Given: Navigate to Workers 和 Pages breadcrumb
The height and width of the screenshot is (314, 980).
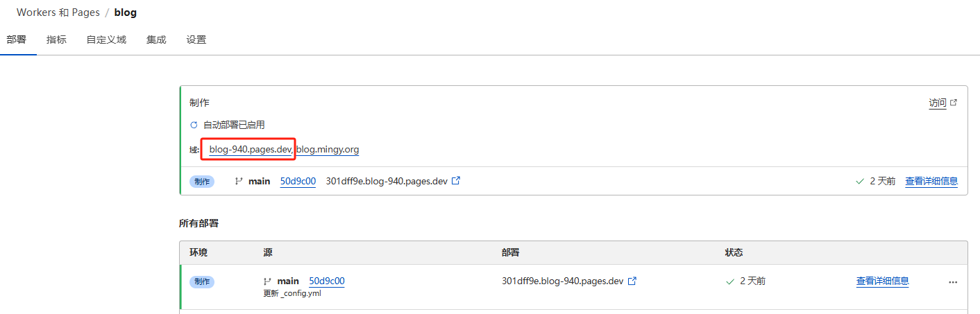Looking at the screenshot, I should [x=56, y=12].
